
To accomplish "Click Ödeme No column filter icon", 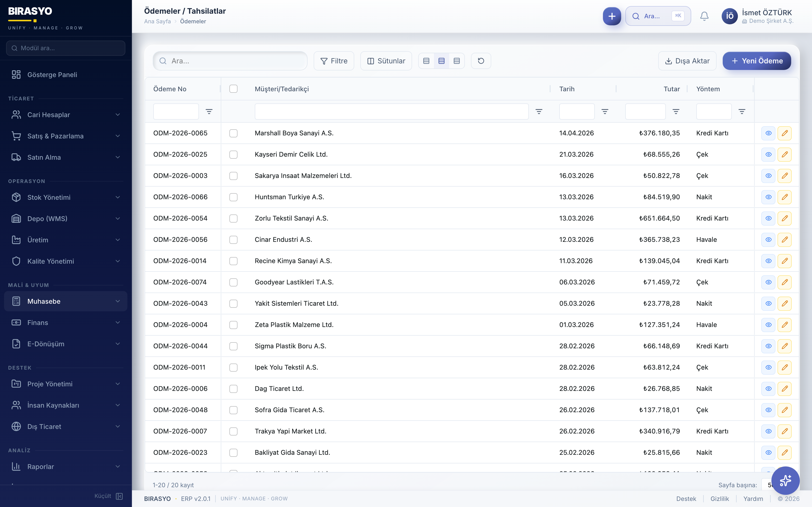I will point(209,111).
